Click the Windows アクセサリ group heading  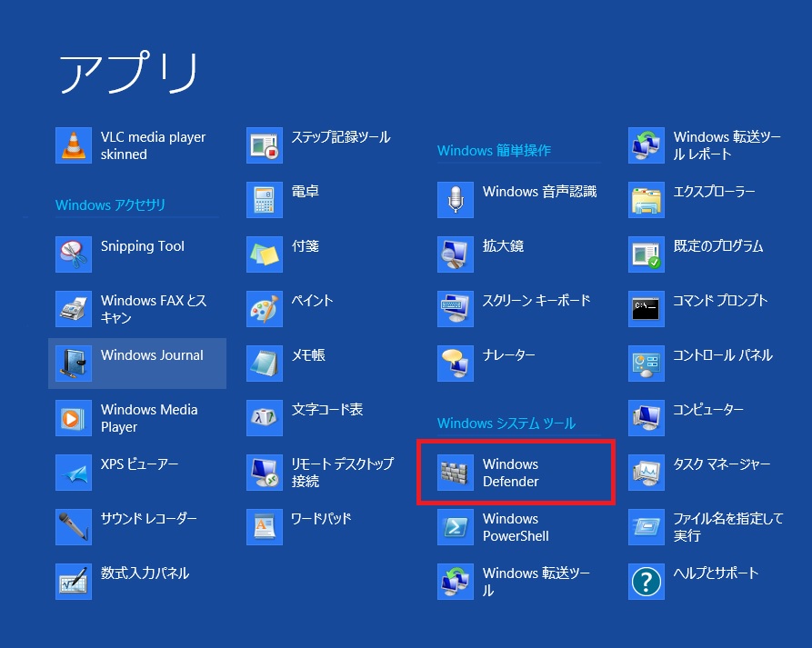point(110,205)
